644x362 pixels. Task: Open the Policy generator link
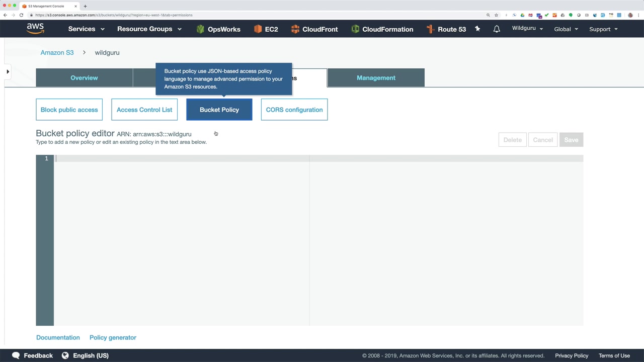coord(113,337)
